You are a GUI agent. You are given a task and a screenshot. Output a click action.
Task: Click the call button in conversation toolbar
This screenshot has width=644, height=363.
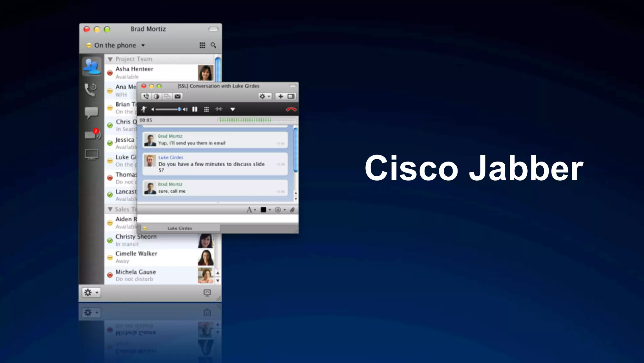[x=146, y=96]
